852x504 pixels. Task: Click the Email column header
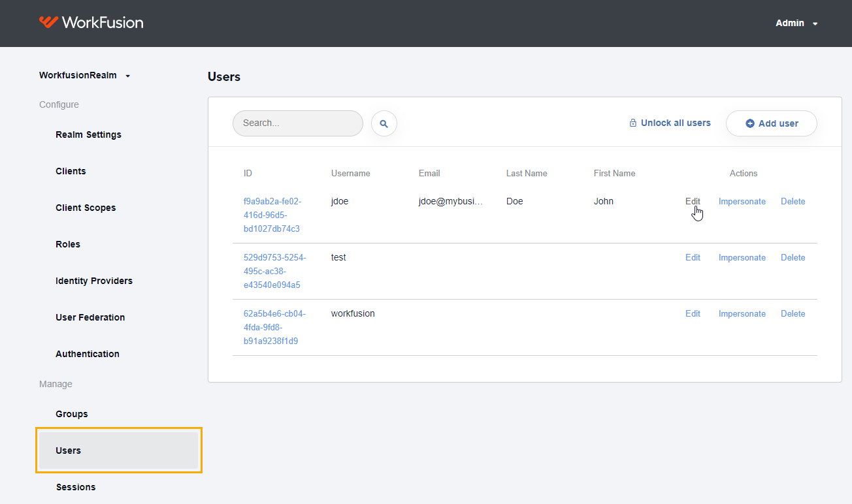[x=429, y=173]
